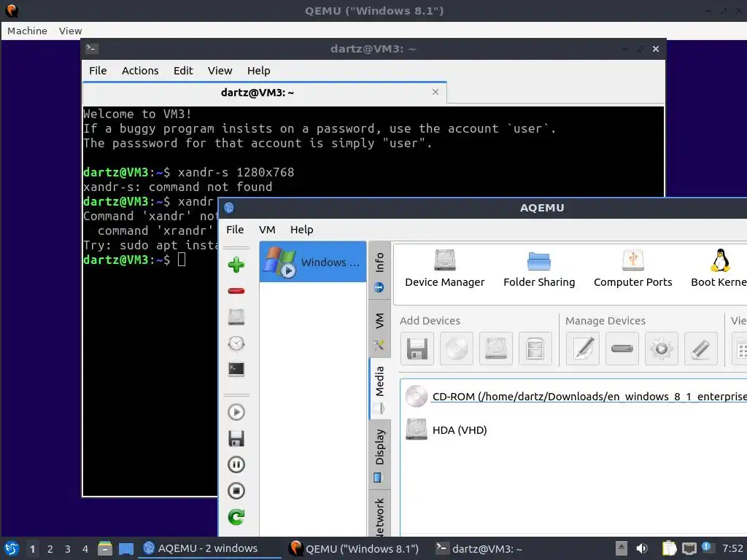Click the eject tray icon
The width and height of the screenshot is (747, 560).
tap(621, 548)
